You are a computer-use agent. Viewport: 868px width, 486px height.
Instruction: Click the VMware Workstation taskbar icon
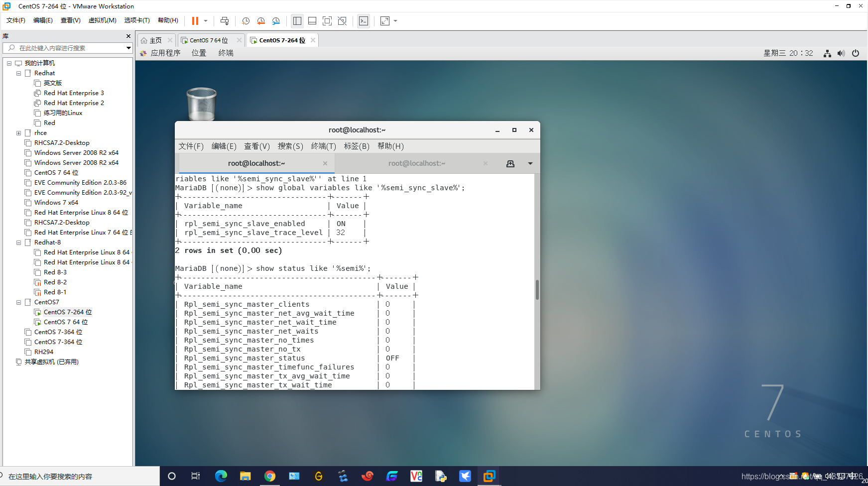489,476
